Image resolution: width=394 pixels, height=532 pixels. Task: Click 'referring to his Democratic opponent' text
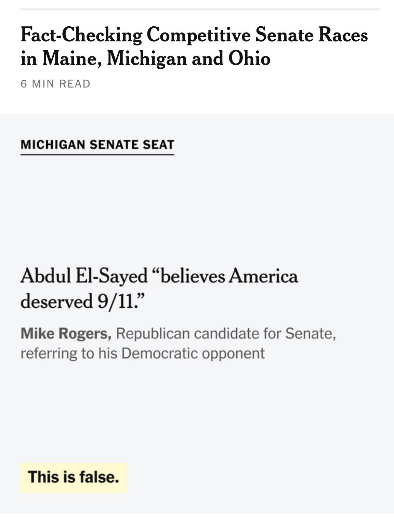coord(143,353)
